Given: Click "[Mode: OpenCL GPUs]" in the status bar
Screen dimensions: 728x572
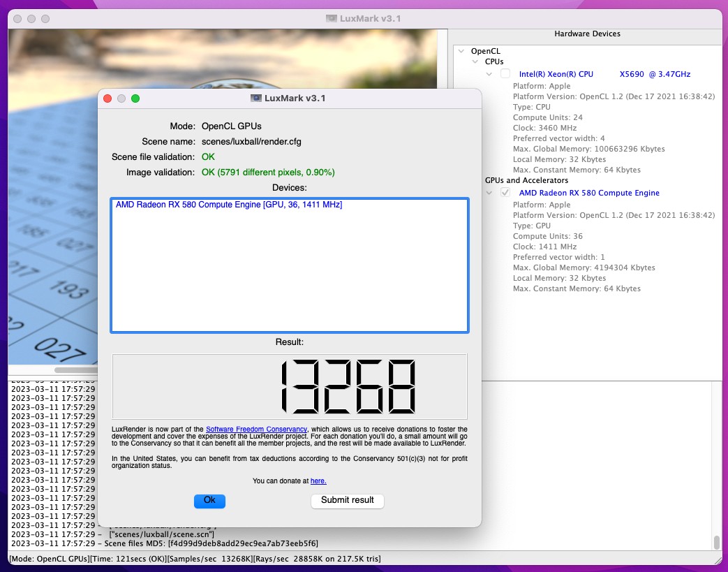Looking at the screenshot, I should coord(50,559).
